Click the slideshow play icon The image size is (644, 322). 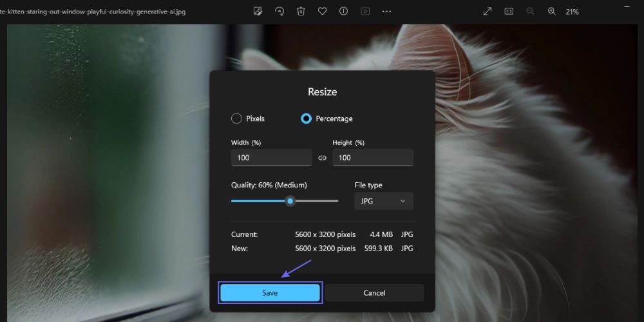pyautogui.click(x=365, y=11)
